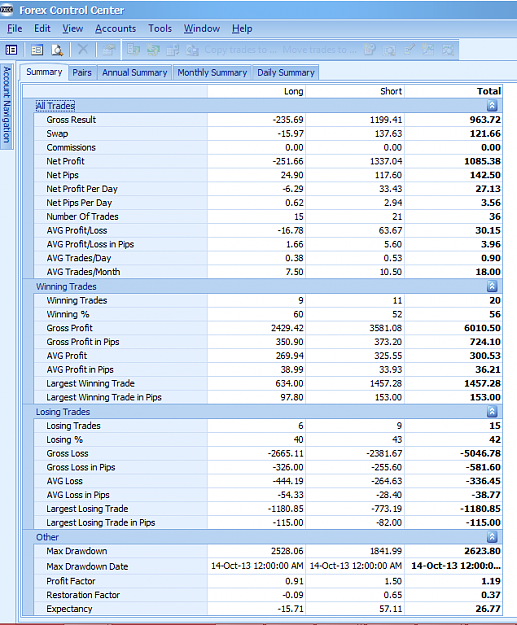Screen dimensions: 517x625
Task: Click Expectancy short value 57.11
Action: (391, 609)
